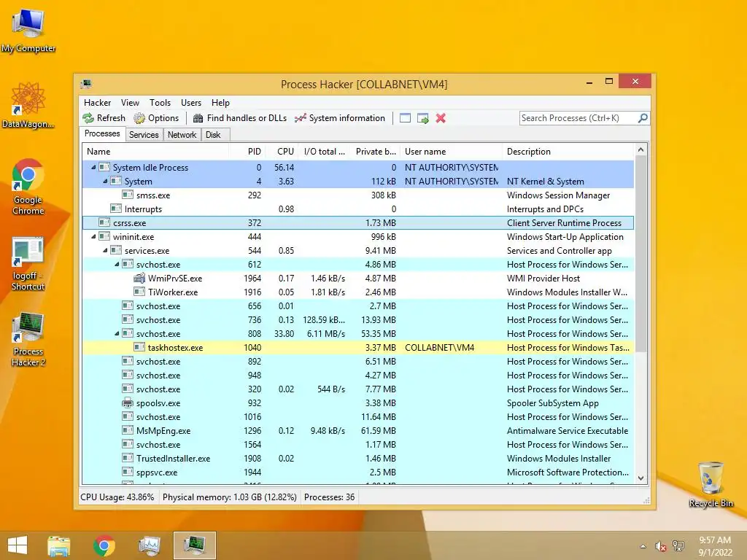Open Options gear icon in toolbar
The width and height of the screenshot is (747, 560).
[139, 118]
